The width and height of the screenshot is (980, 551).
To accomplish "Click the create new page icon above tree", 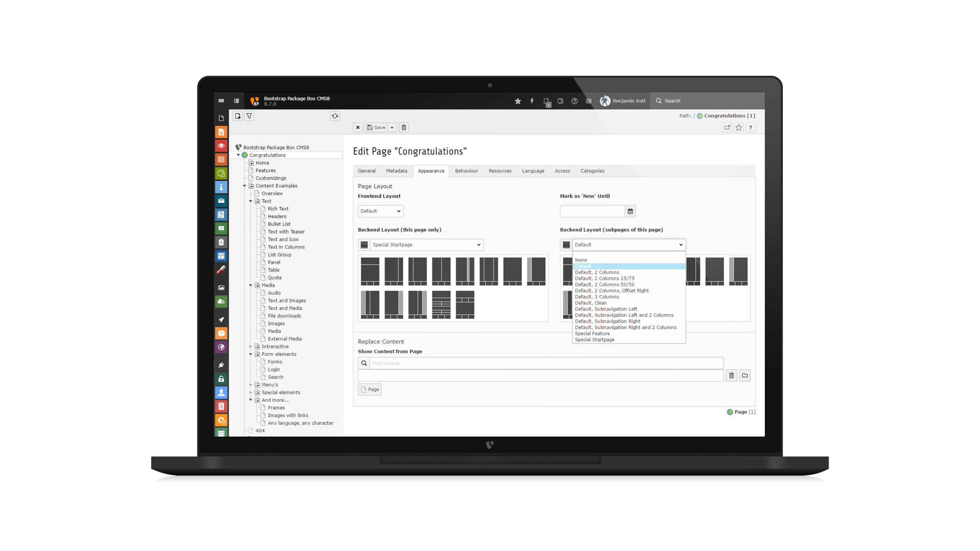I will point(238,116).
